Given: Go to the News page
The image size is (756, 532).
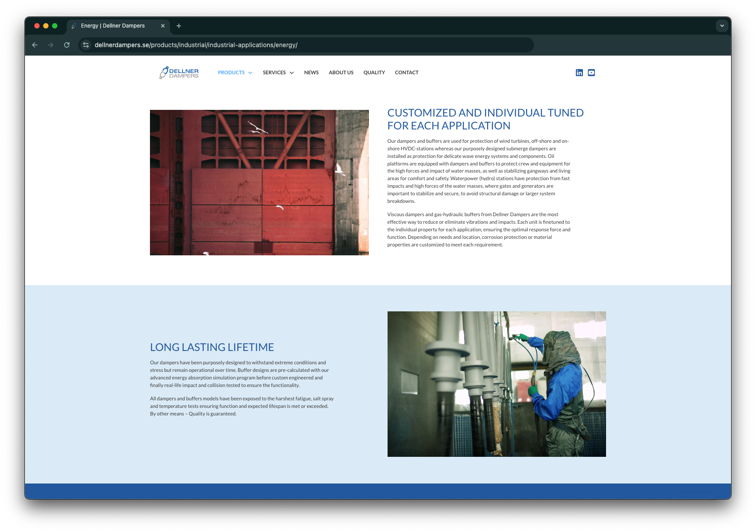Looking at the screenshot, I should click(311, 73).
